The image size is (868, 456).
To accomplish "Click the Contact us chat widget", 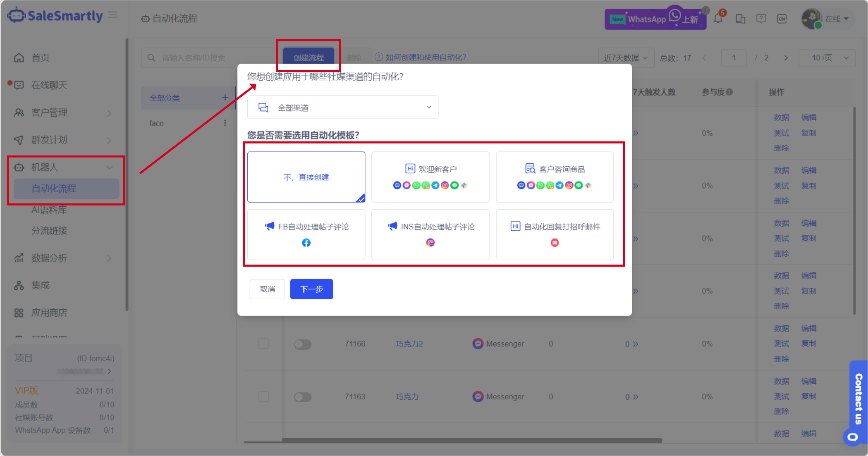I will pos(858,399).
